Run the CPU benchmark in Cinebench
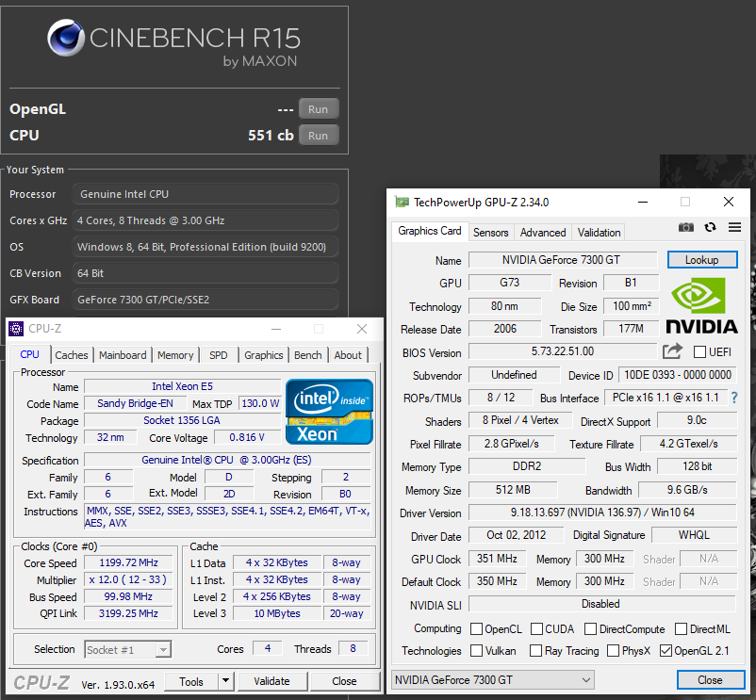The image size is (756, 700). (x=319, y=136)
